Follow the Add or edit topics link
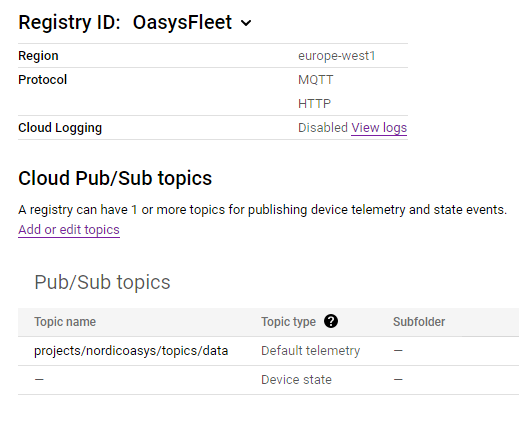Screen dimensions: 519x421 coord(69,230)
